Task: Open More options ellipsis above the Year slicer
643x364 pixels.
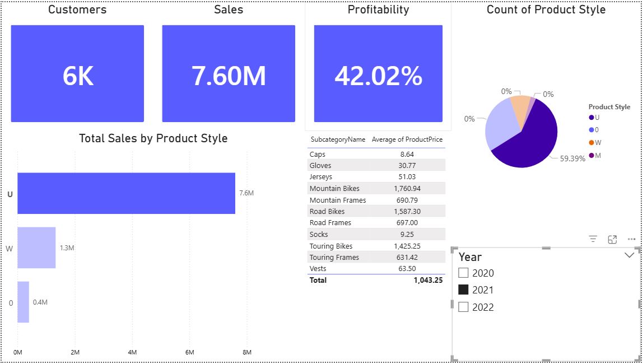Action: 632,239
